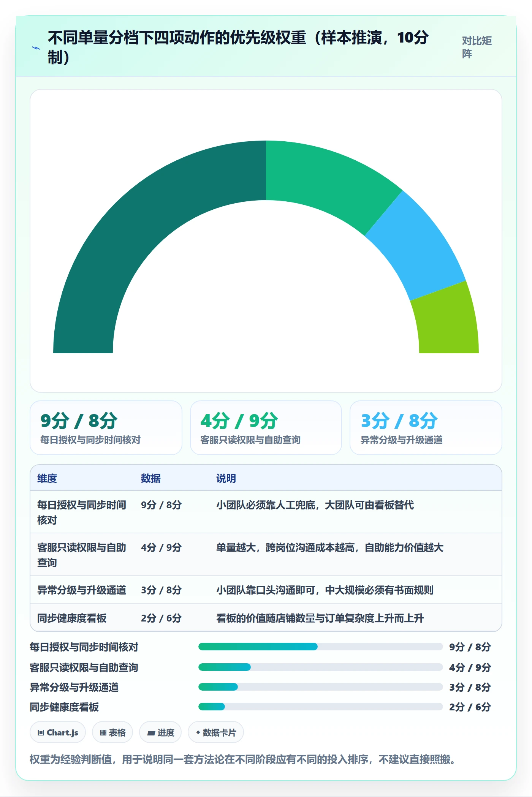Click the lightning icon beside the title
Viewport: 532px width, 797px height.
tap(36, 48)
